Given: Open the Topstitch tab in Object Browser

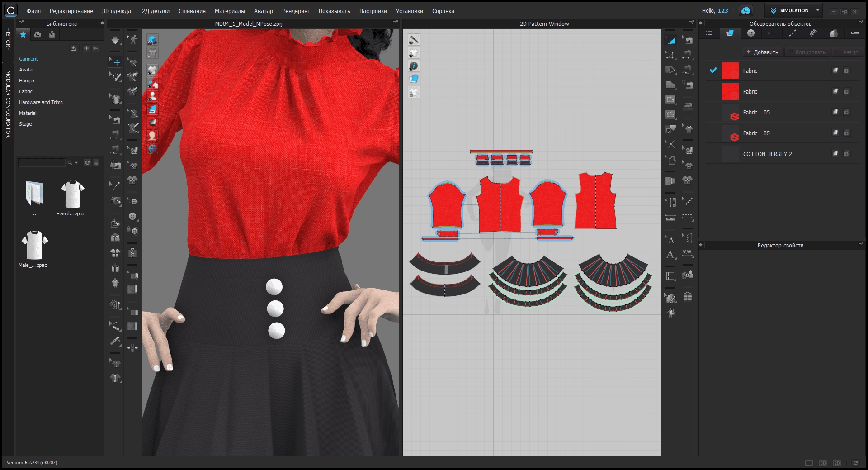Looking at the screenshot, I should click(793, 33).
